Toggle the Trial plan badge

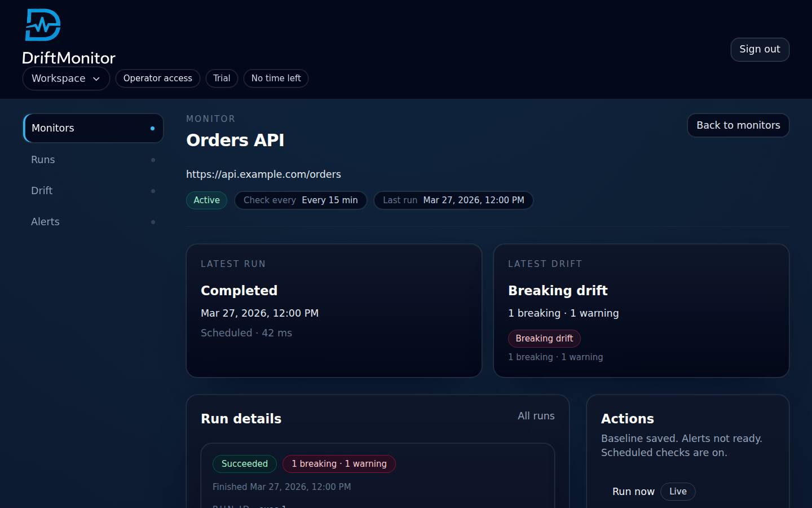pyautogui.click(x=222, y=78)
